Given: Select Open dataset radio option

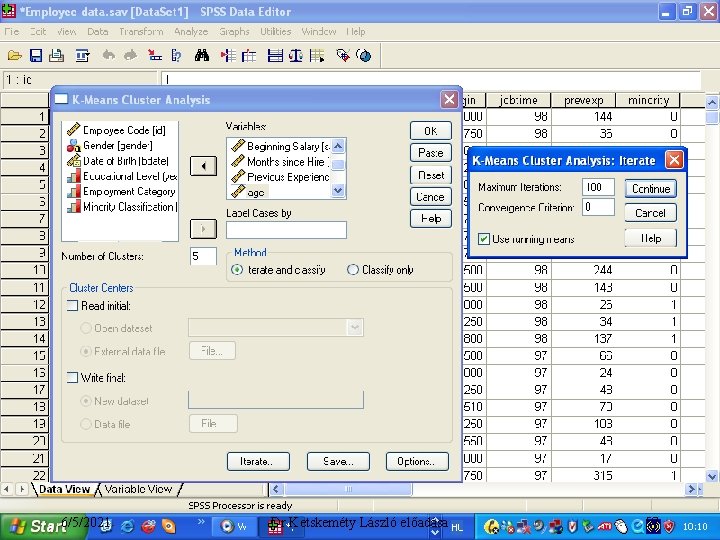Looking at the screenshot, I should (86, 328).
